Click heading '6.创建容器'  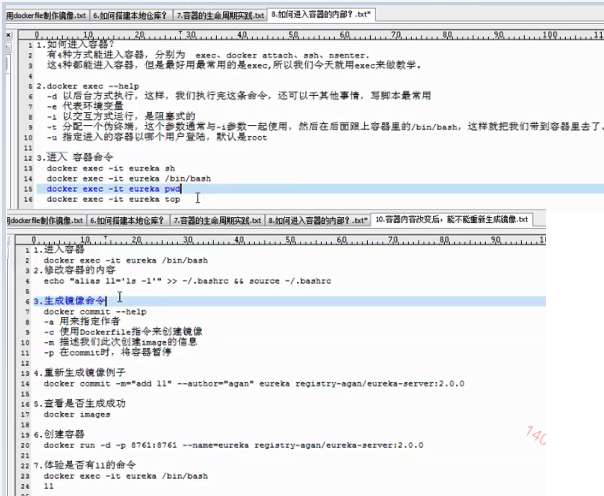pos(59,434)
